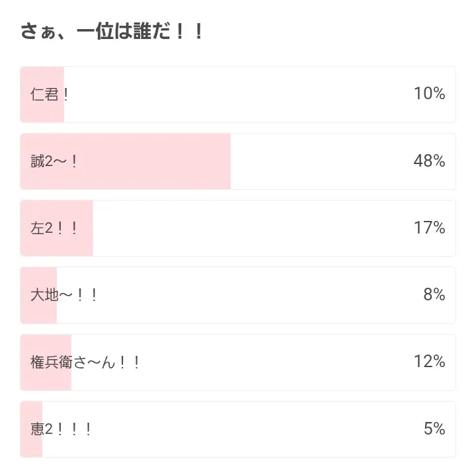Click the 5% result figure
The image size is (476, 465).
tap(434, 429)
